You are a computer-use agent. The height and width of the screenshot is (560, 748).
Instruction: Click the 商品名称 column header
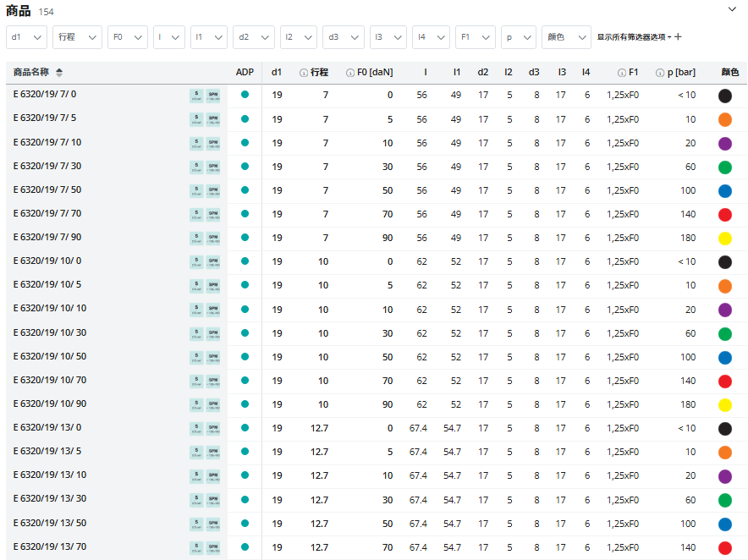[31, 73]
